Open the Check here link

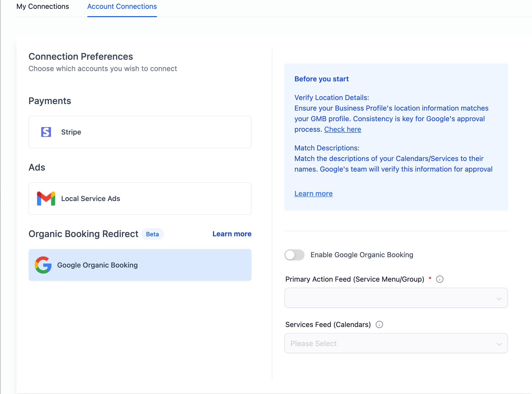coord(343,129)
